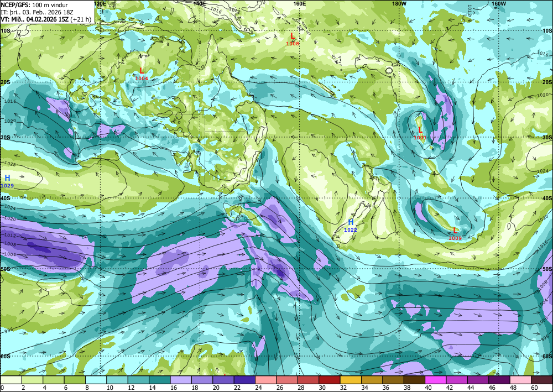Image resolution: width=553 pixels, height=392 pixels.
Task: Click the light cyan 8–10 legend swatch
Action: [96, 380]
